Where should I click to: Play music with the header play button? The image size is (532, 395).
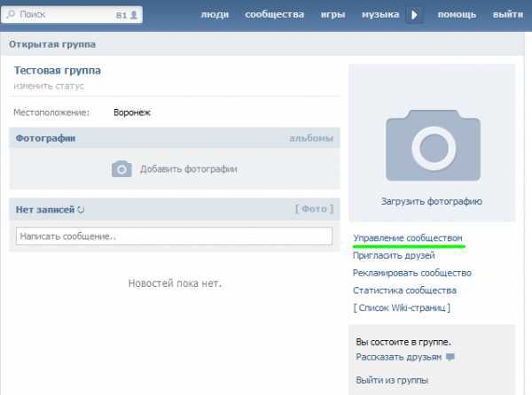point(414,15)
